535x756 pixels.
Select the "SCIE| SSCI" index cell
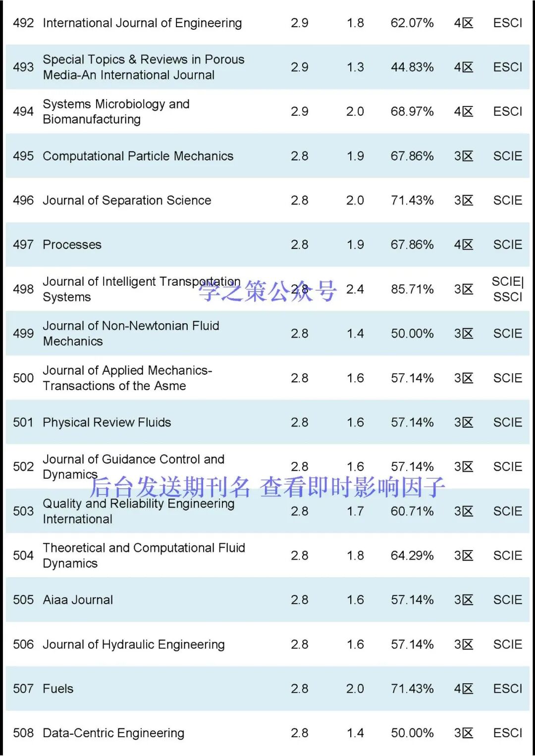[507, 289]
